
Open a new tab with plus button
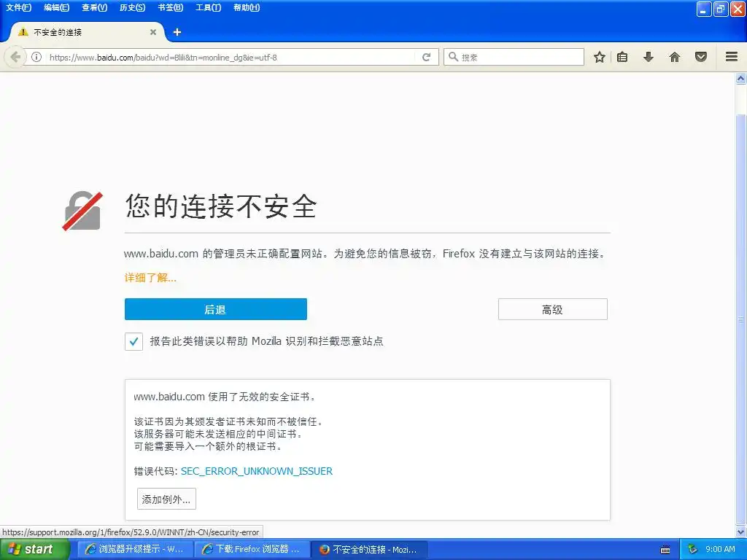point(177,32)
